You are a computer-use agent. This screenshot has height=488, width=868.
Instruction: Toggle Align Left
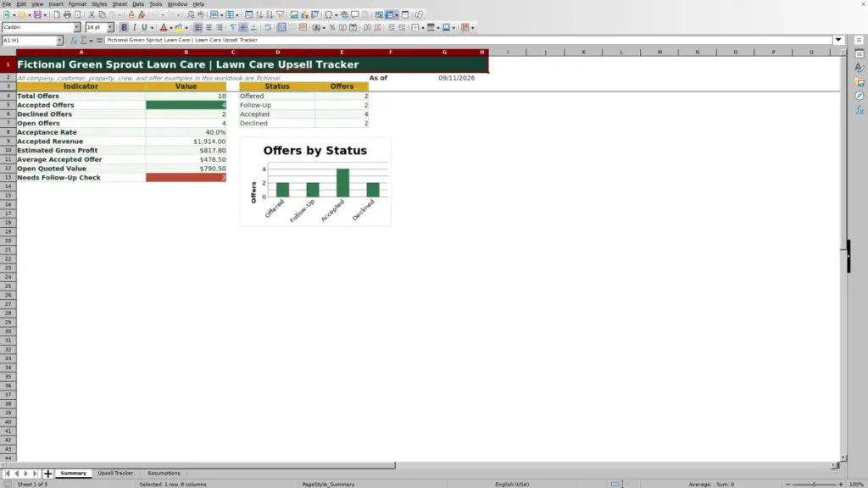click(x=198, y=28)
